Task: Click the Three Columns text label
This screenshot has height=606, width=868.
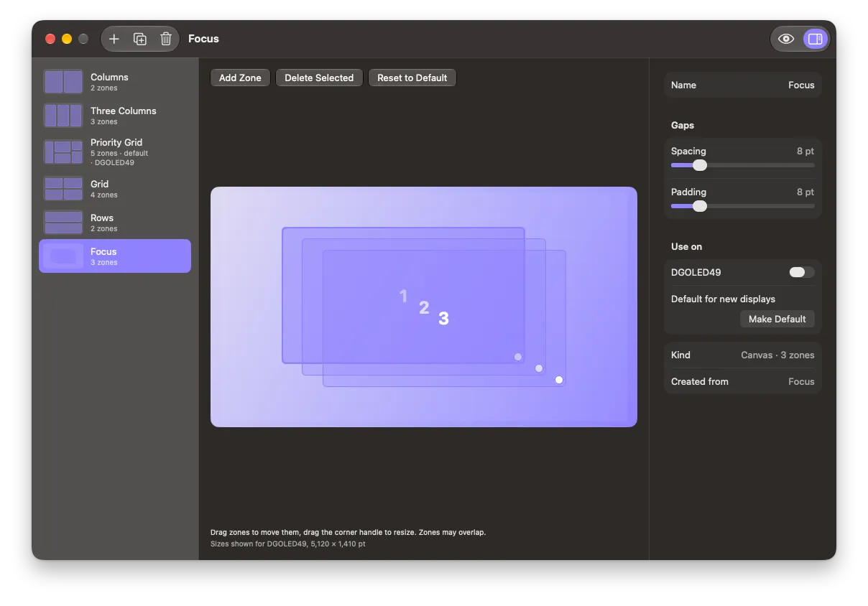Action: pyautogui.click(x=124, y=111)
